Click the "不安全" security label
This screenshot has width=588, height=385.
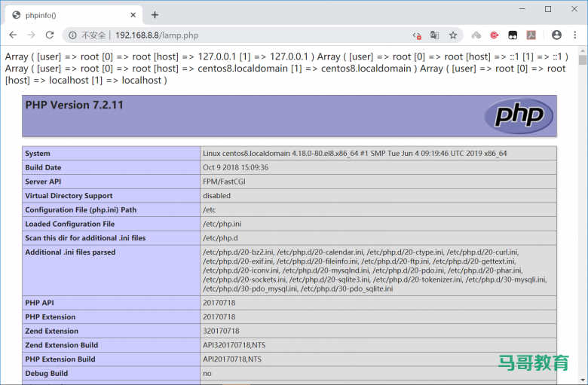[93, 35]
